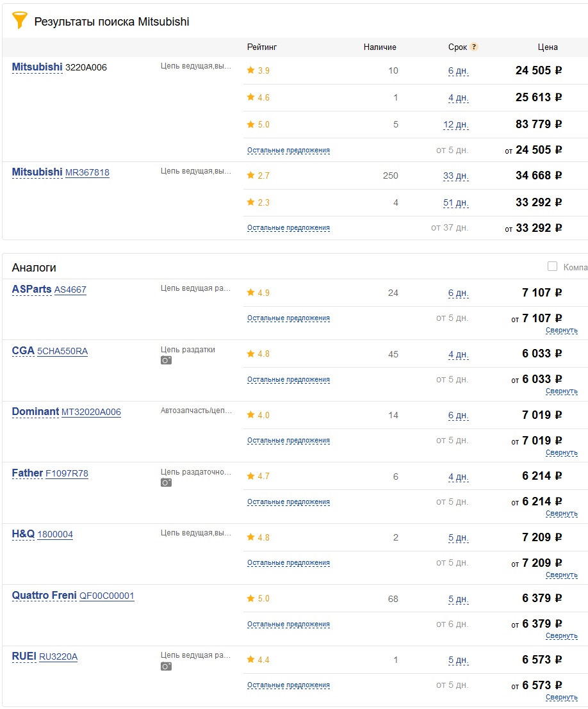
Task: Open the MR367818 part number link
Action: tap(87, 172)
